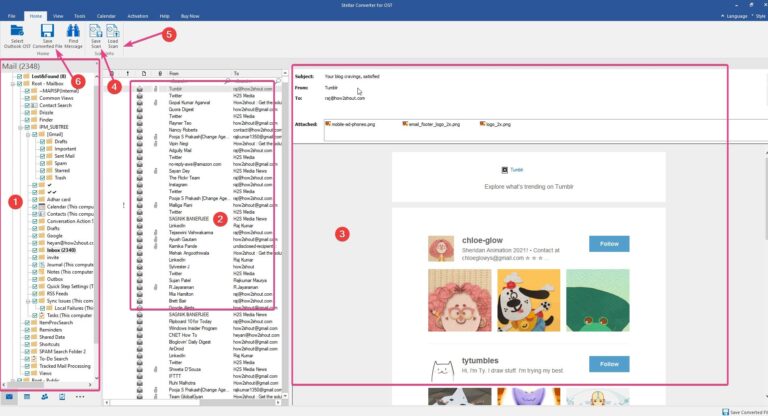Click the From column search field
Viewport: 768px width, 416px height.
(x=198, y=81)
